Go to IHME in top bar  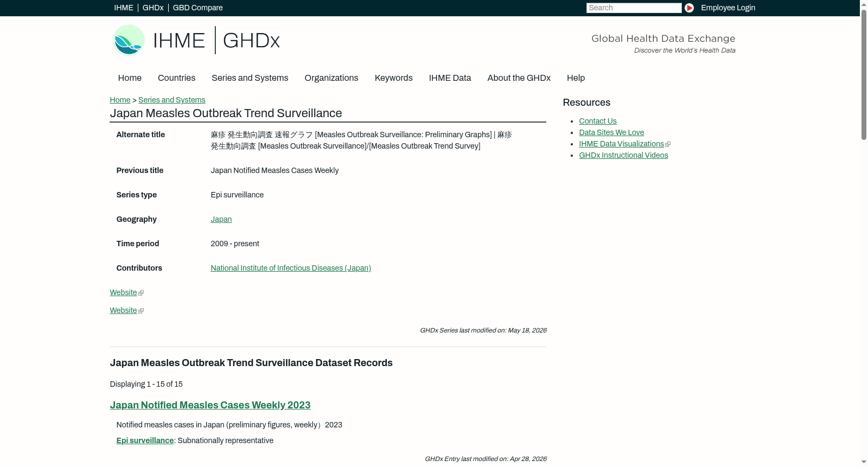point(124,8)
